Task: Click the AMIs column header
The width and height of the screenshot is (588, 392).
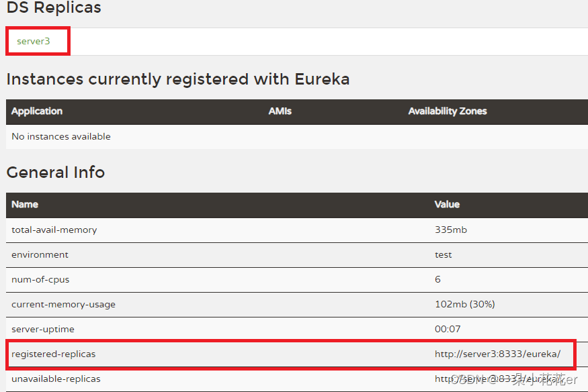Action: click(x=280, y=111)
